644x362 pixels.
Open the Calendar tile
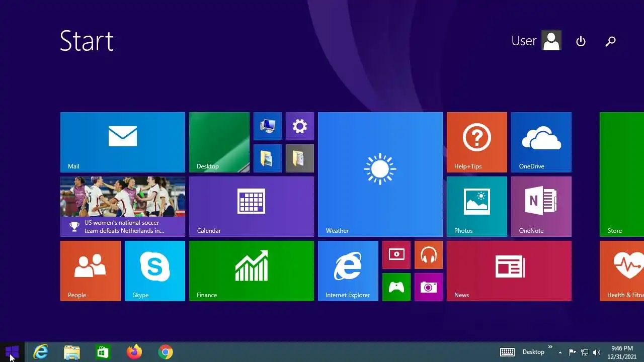252,207
